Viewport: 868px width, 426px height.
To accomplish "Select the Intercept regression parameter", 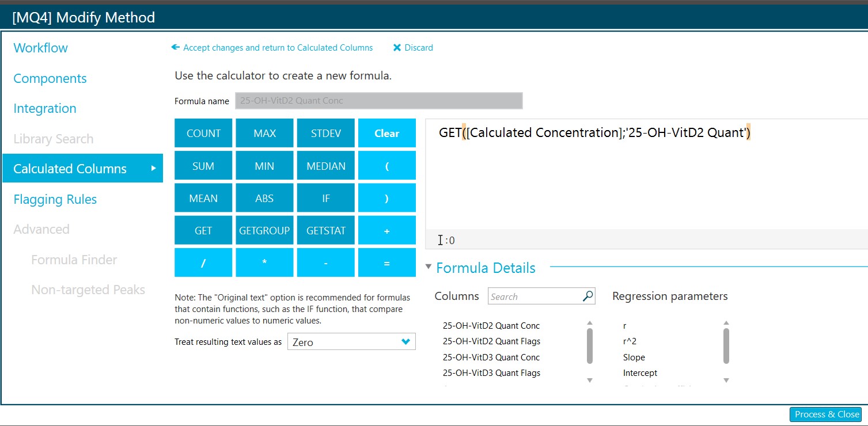I will [640, 373].
